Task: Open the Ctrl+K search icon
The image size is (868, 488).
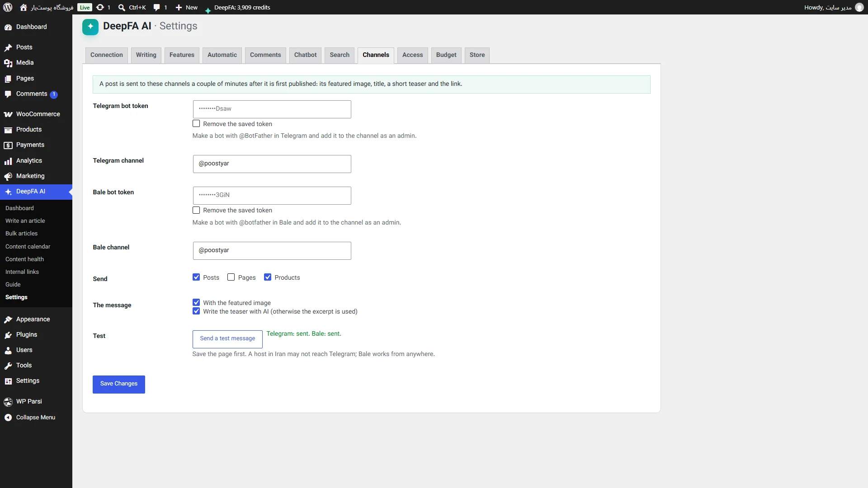Action: (122, 7)
